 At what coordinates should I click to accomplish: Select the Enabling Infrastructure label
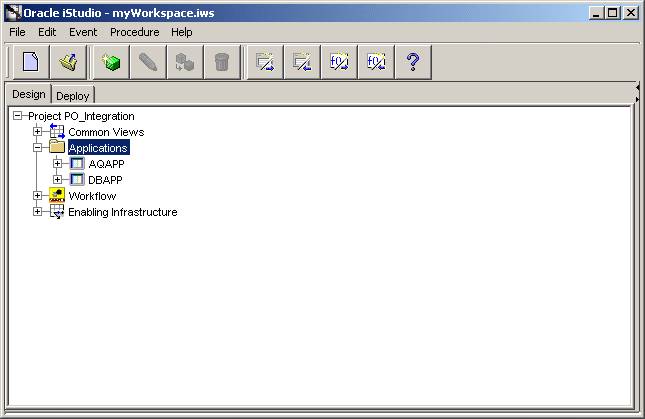[x=123, y=212]
